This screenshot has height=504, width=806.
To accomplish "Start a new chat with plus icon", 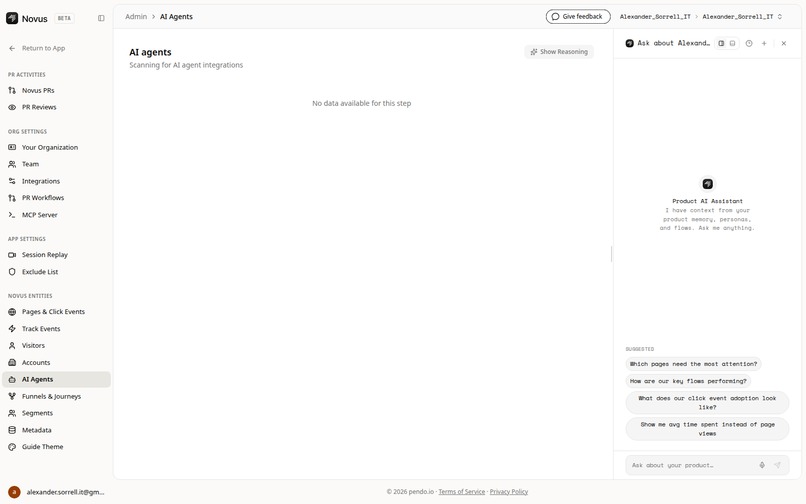I will point(764,44).
